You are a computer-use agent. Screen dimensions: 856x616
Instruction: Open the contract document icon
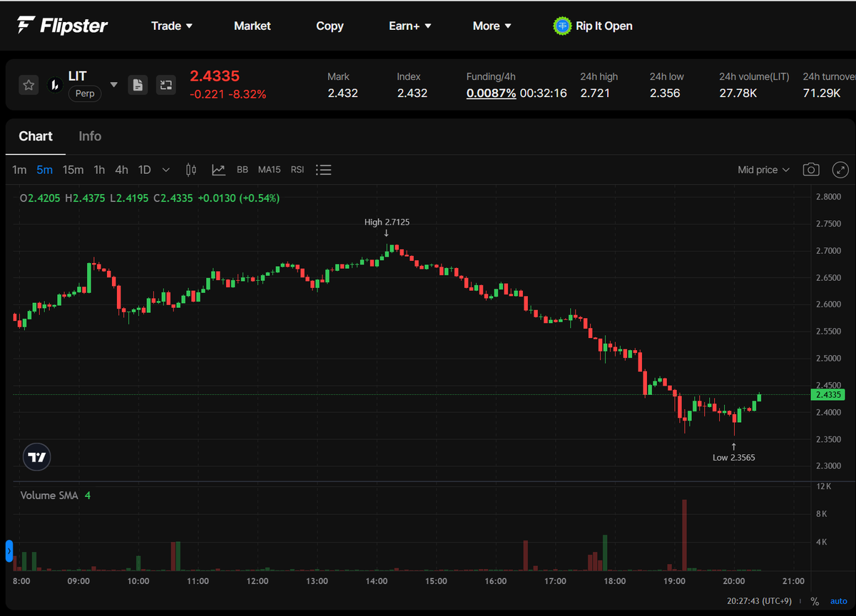(138, 86)
